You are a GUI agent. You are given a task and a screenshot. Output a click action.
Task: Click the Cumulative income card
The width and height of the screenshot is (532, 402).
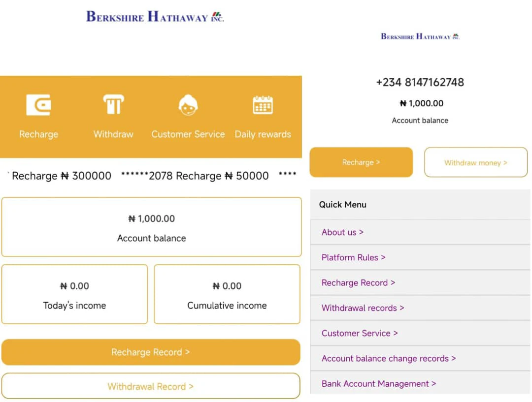click(x=227, y=294)
